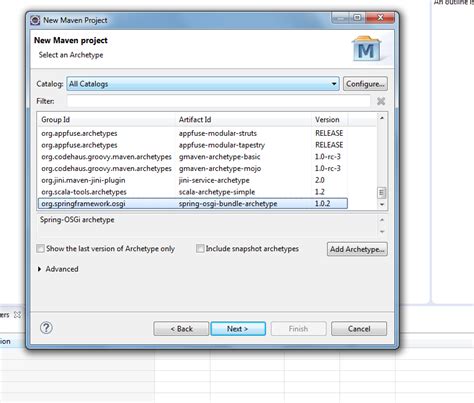Click the archetype list scrollbar thumb
The image size is (474, 403).
382,193
